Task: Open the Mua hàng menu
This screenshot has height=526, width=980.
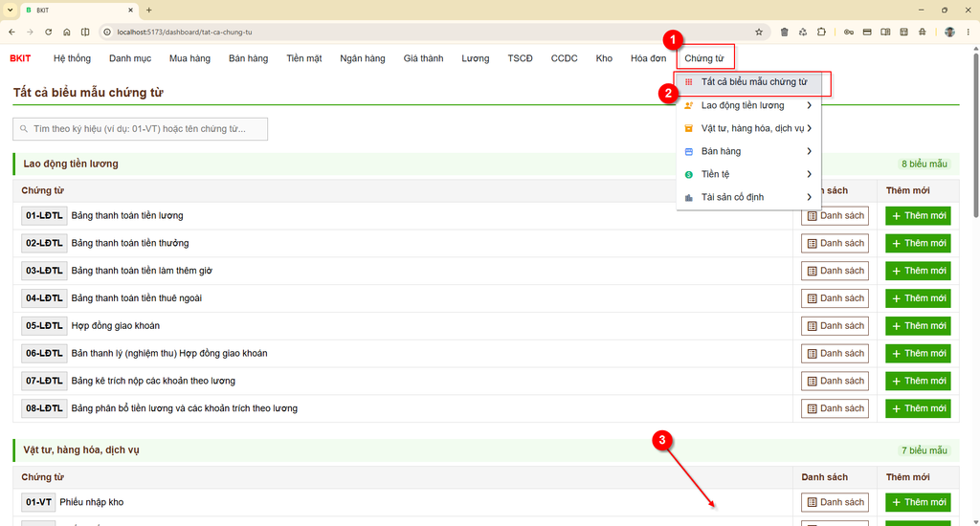Action: pyautogui.click(x=190, y=58)
